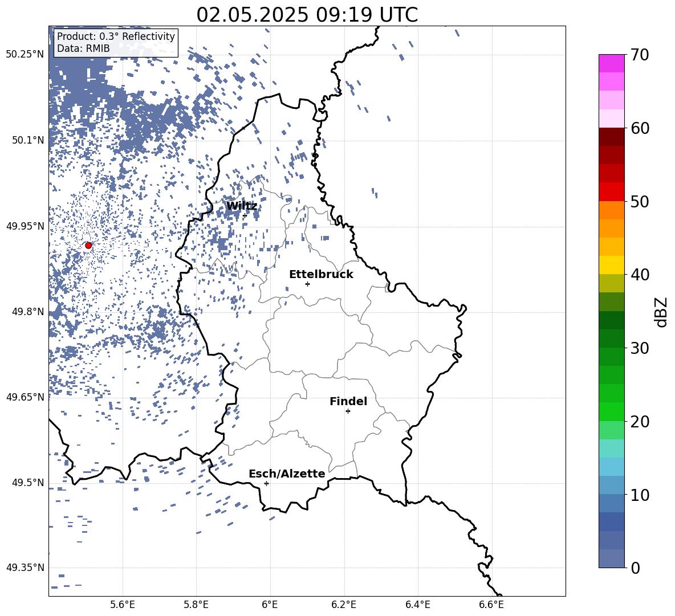675x616 pixels.
Task: Pick the bright red swatch above 50
Action: point(612,192)
